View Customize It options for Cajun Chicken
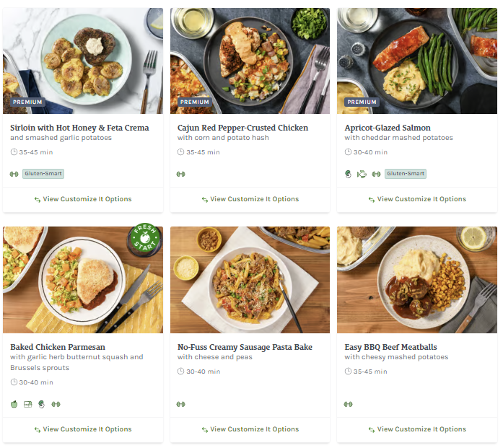Viewport: 503px width, 448px height. tap(250, 199)
